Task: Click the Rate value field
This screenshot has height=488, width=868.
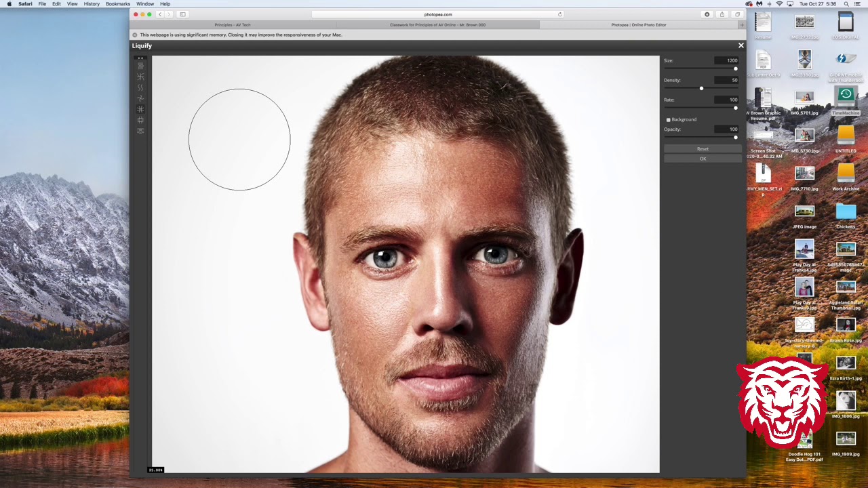Action: [726, 100]
